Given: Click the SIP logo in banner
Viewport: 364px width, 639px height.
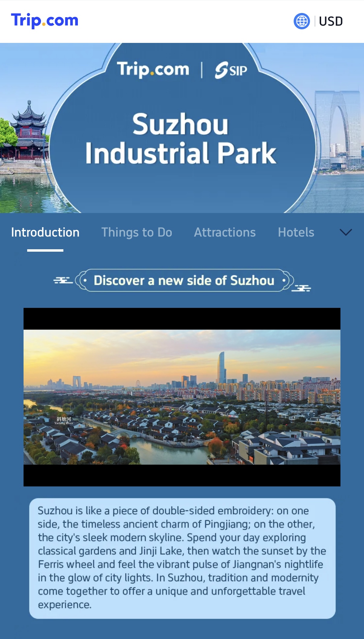Looking at the screenshot, I should (231, 70).
